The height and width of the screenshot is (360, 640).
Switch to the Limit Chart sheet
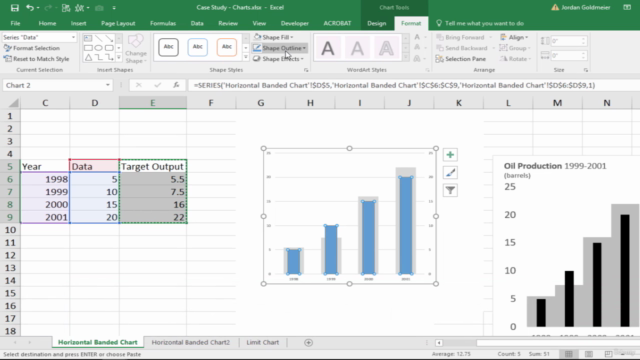click(x=262, y=342)
